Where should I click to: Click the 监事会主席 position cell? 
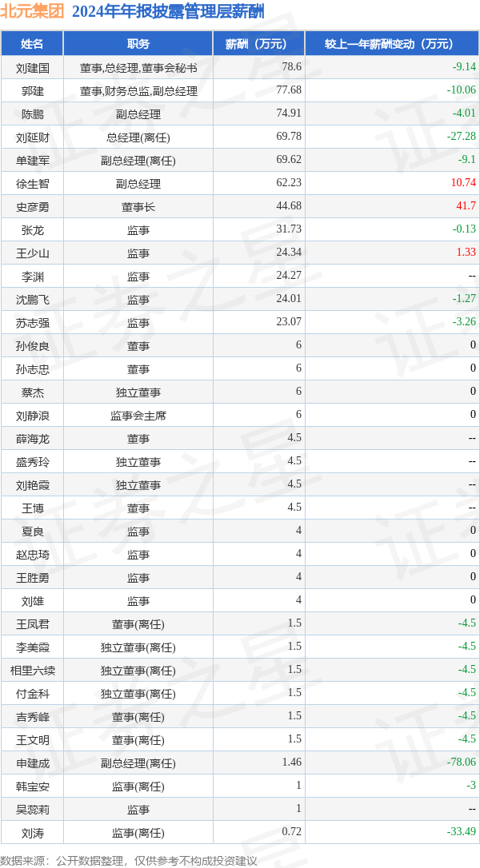tap(138, 416)
